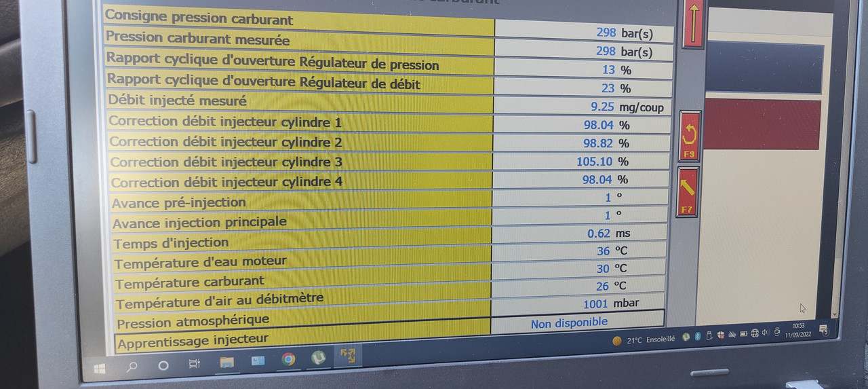Open the notification center icon
The image size is (868, 389).
823,330
